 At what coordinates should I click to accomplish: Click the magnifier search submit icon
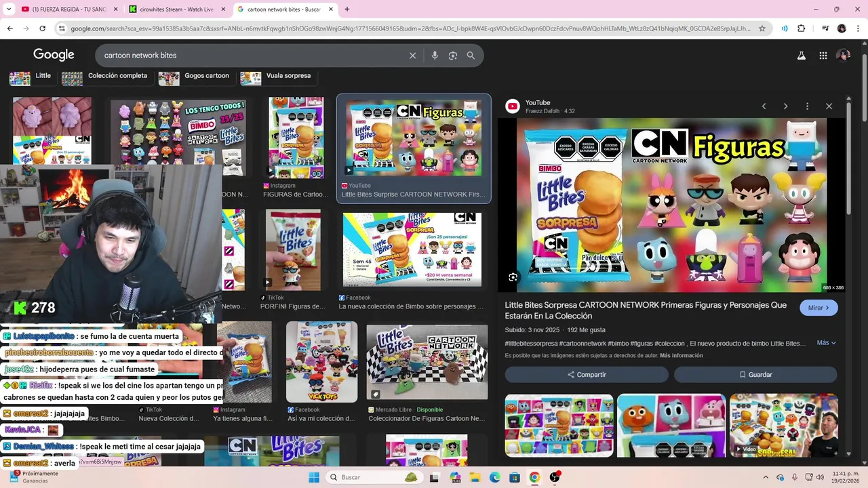pos(471,56)
